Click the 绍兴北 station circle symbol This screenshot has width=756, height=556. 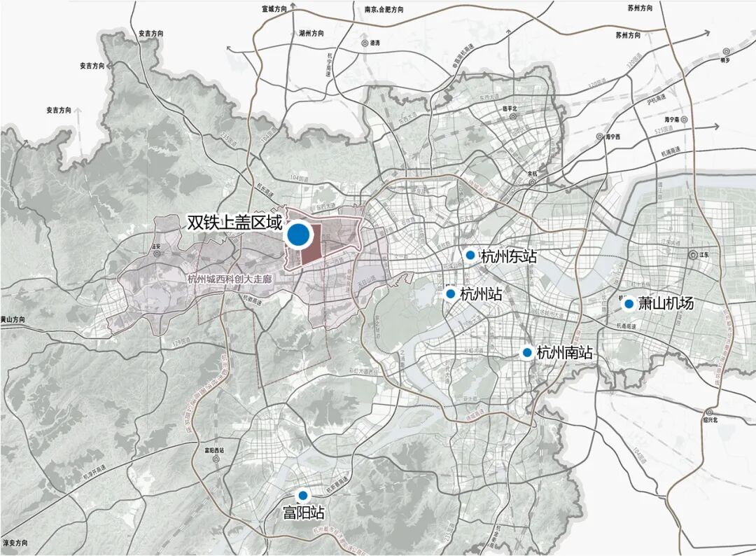[710, 411]
